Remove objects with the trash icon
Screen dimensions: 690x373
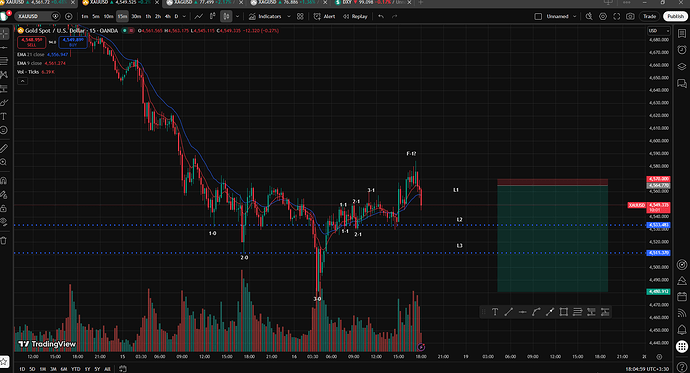point(4,241)
